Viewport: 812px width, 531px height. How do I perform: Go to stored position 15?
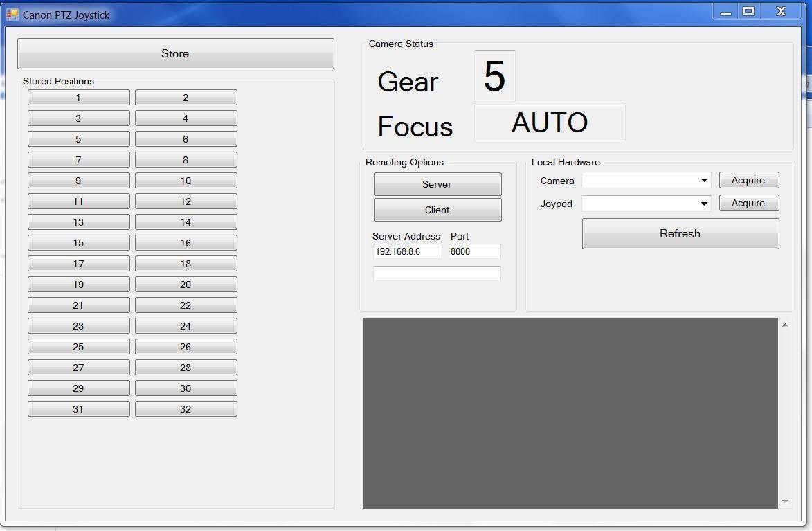79,242
